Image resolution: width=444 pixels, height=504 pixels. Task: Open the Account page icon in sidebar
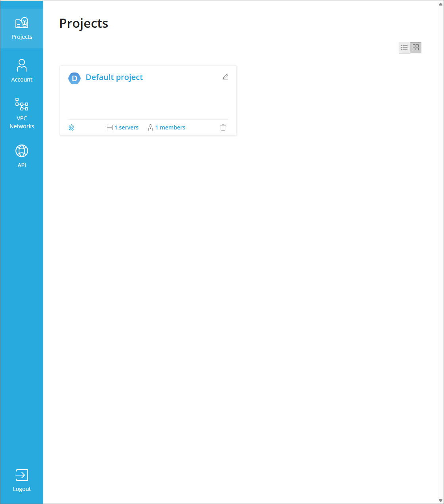click(x=22, y=65)
